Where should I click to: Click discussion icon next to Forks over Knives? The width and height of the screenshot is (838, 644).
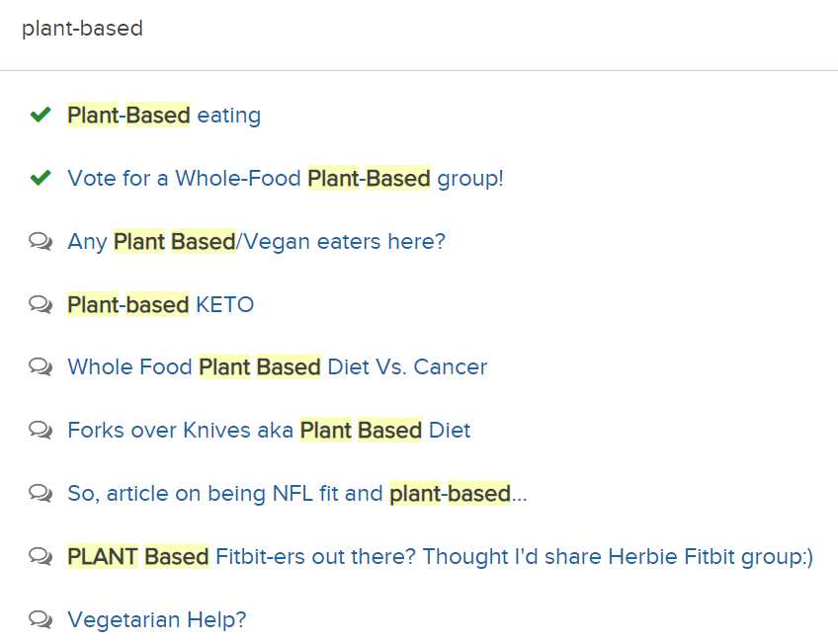click(x=41, y=430)
